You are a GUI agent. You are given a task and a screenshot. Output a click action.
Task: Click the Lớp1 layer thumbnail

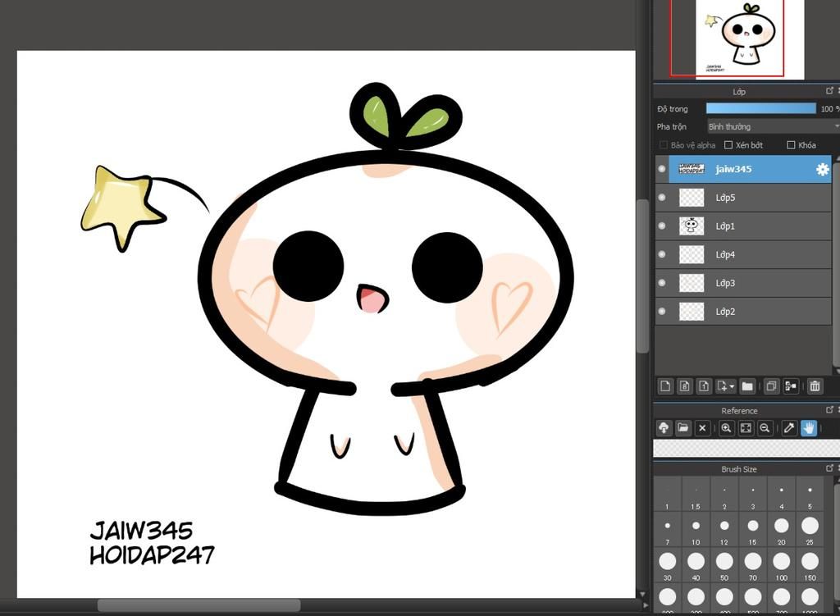tap(691, 226)
